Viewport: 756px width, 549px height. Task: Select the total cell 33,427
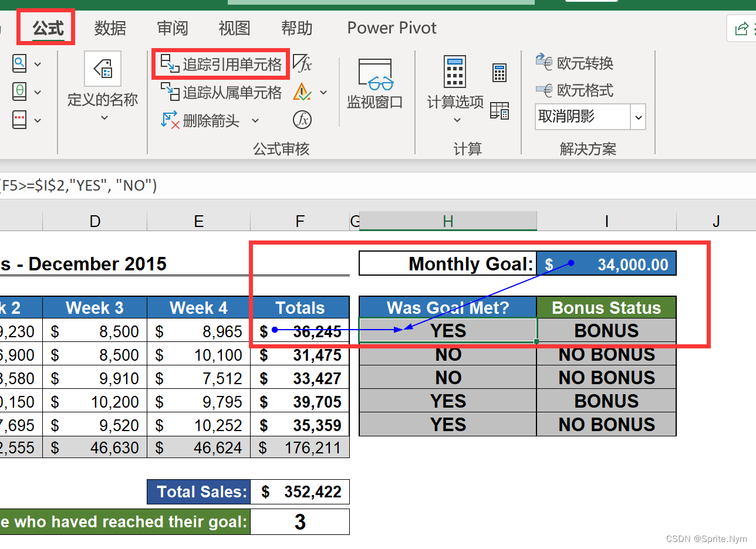tap(300, 378)
